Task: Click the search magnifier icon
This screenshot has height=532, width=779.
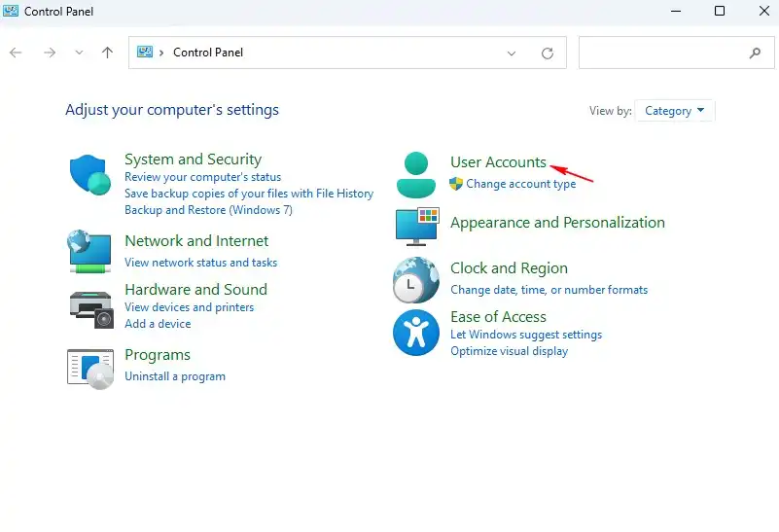Action: point(755,53)
